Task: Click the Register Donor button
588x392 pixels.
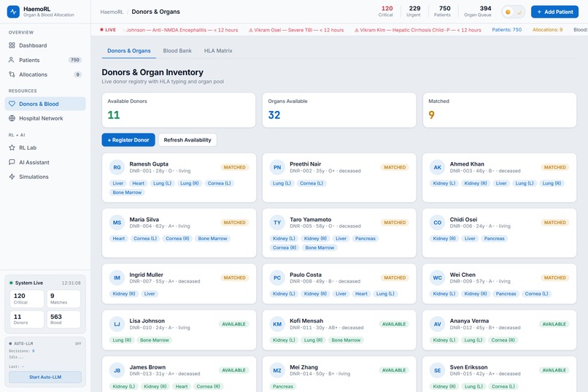Action: point(128,140)
